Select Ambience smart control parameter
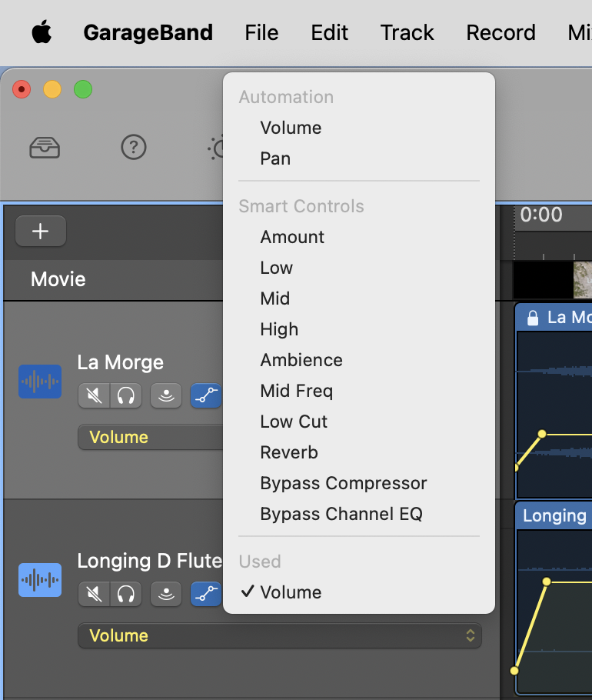The image size is (592, 700). tap(359, 360)
